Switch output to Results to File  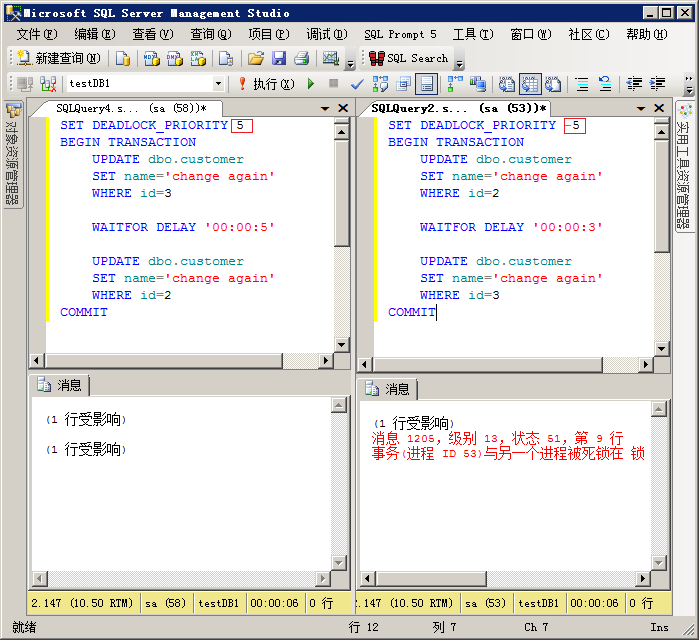click(x=553, y=84)
